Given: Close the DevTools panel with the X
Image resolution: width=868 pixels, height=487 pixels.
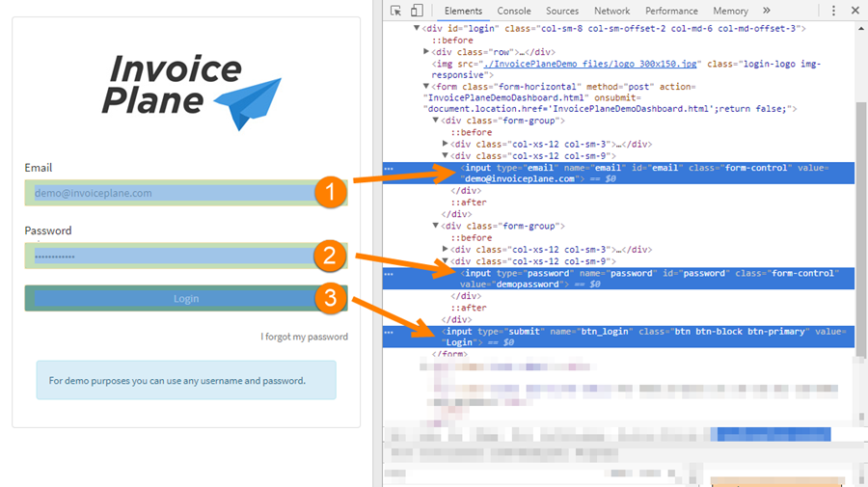Looking at the screenshot, I should click(854, 11).
